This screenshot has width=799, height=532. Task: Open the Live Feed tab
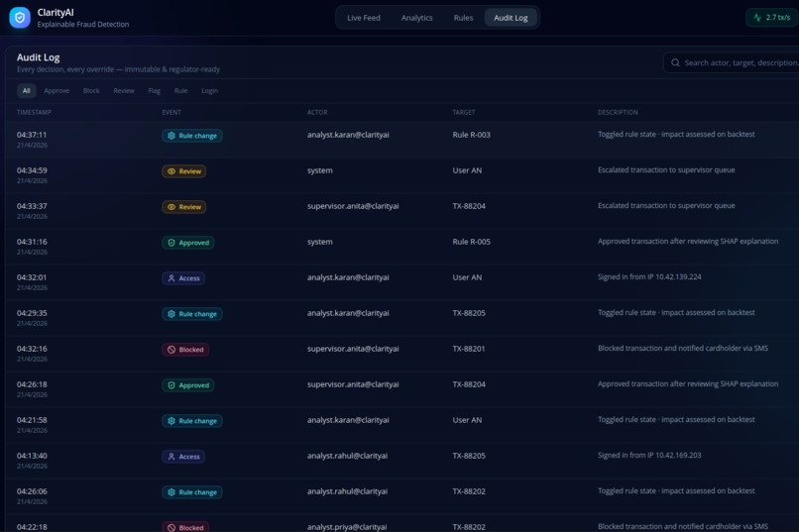tap(364, 17)
